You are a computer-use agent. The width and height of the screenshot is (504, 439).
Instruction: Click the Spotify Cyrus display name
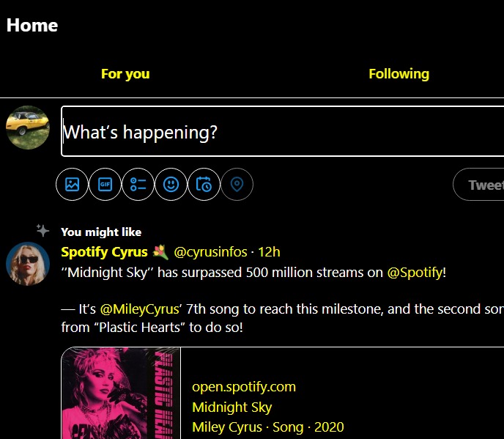coord(104,252)
